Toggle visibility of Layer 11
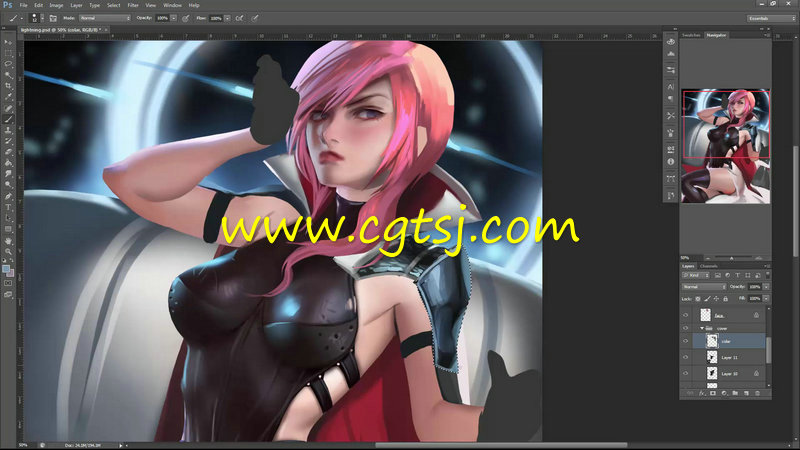This screenshot has height=450, width=800. tap(687, 356)
